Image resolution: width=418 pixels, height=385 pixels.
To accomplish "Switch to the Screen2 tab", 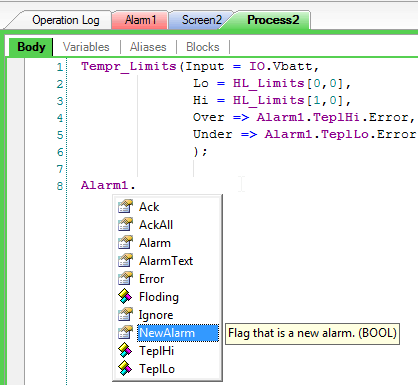I will point(202,20).
